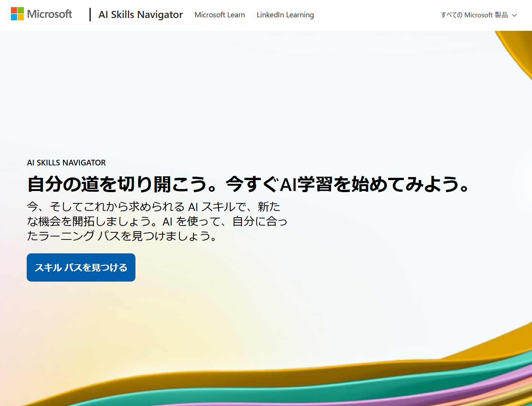The height and width of the screenshot is (406, 532).
Task: Select LinkedIn Learning in the top menu
Action: click(x=285, y=15)
